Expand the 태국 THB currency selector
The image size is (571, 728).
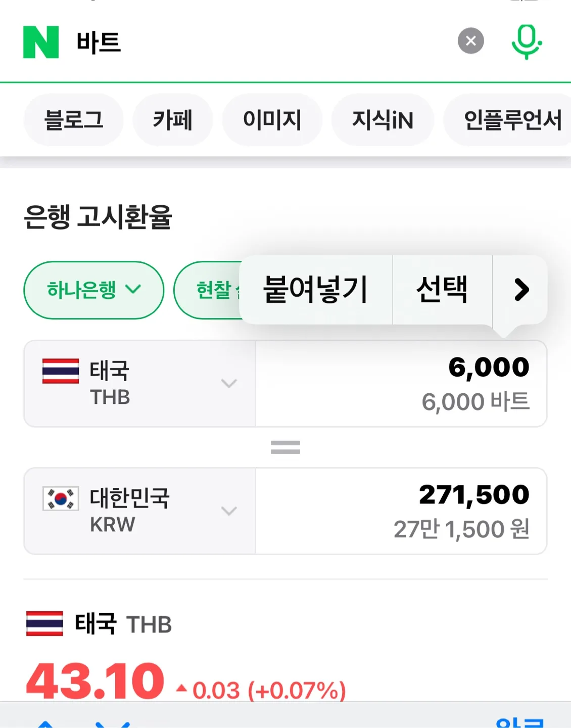(x=140, y=384)
